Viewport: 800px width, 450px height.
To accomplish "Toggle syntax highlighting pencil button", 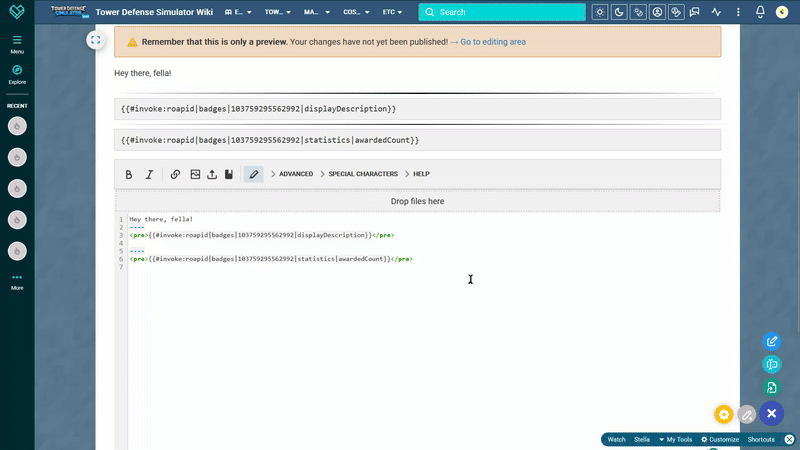I will pyautogui.click(x=254, y=174).
